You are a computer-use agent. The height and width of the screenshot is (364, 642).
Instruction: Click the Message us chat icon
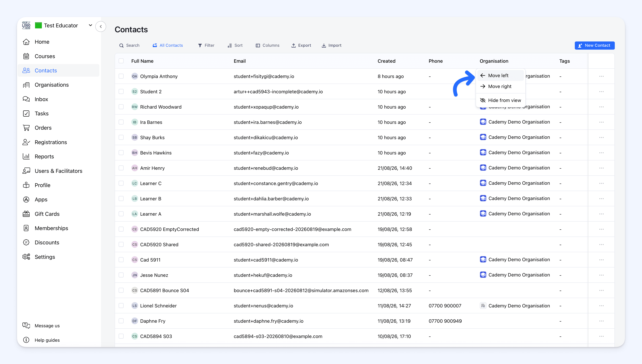point(26,325)
